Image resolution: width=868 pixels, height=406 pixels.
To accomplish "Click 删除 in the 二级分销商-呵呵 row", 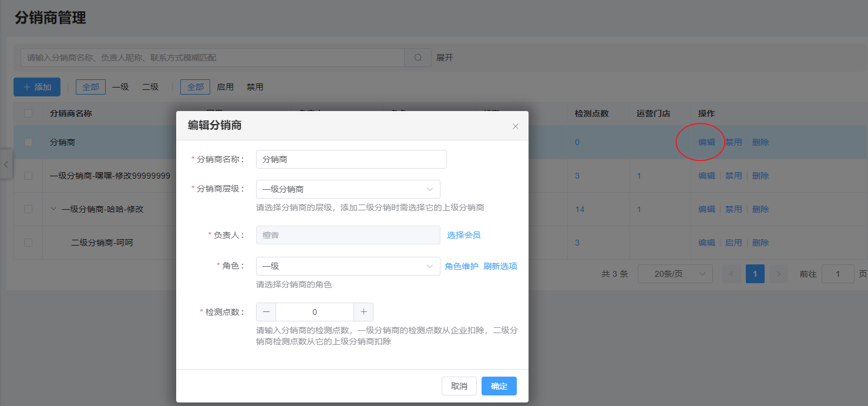I will (x=761, y=243).
